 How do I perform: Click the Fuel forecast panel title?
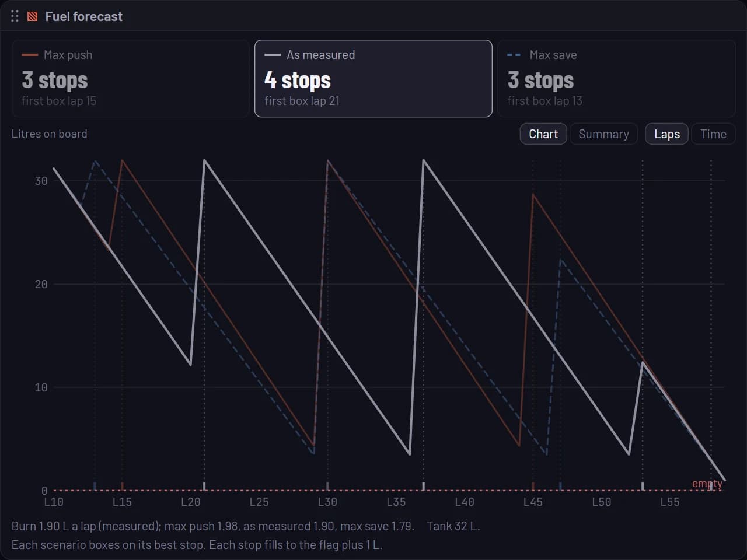[x=84, y=16]
